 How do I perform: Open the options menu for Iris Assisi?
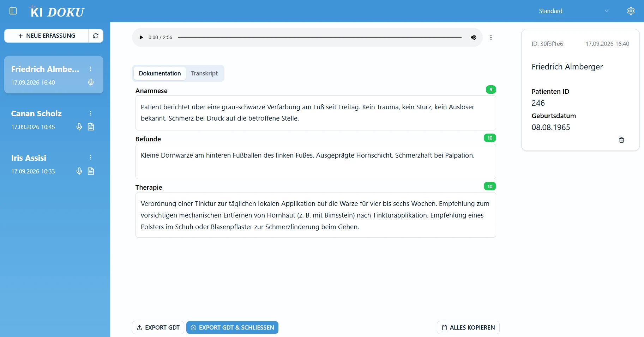pos(90,158)
